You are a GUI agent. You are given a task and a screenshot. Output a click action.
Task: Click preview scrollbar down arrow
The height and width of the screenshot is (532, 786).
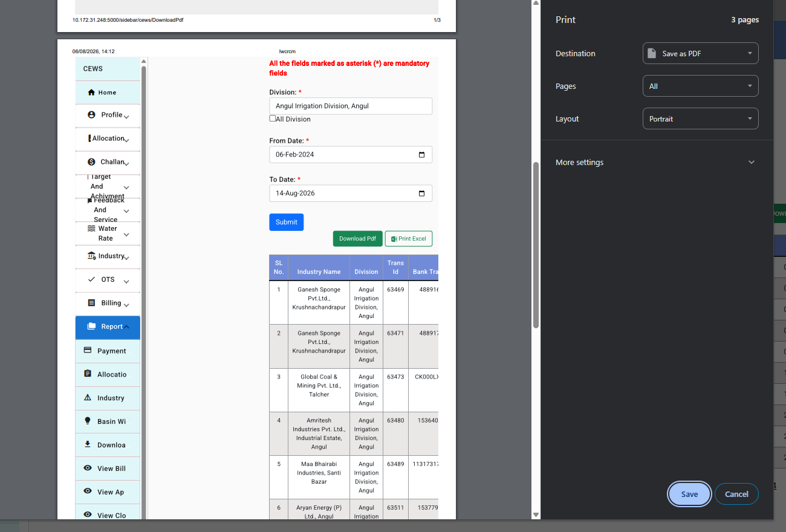[x=536, y=515]
